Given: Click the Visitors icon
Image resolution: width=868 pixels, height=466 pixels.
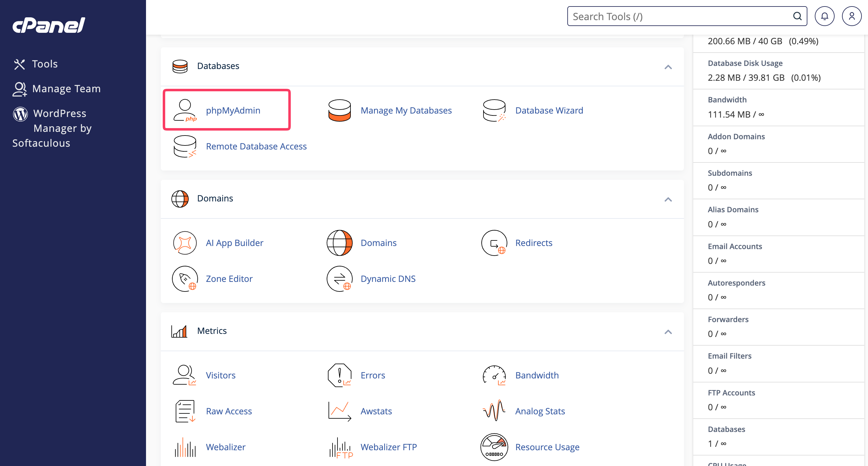Looking at the screenshot, I should [x=185, y=375].
